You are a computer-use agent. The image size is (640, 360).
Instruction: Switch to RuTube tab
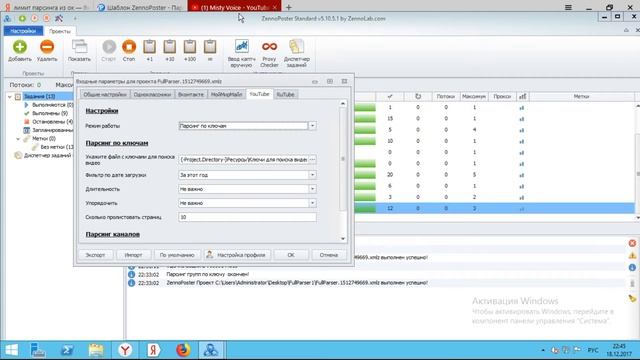[x=285, y=94]
